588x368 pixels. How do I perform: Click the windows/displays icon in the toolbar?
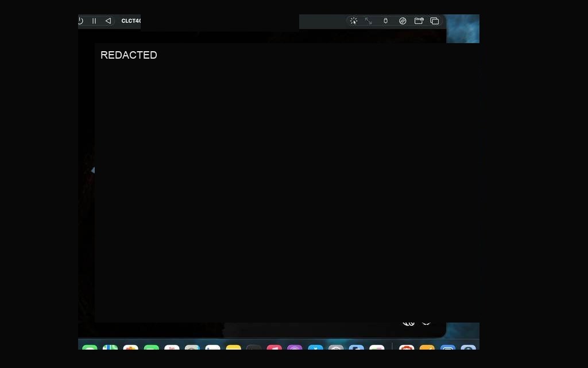pos(435,21)
